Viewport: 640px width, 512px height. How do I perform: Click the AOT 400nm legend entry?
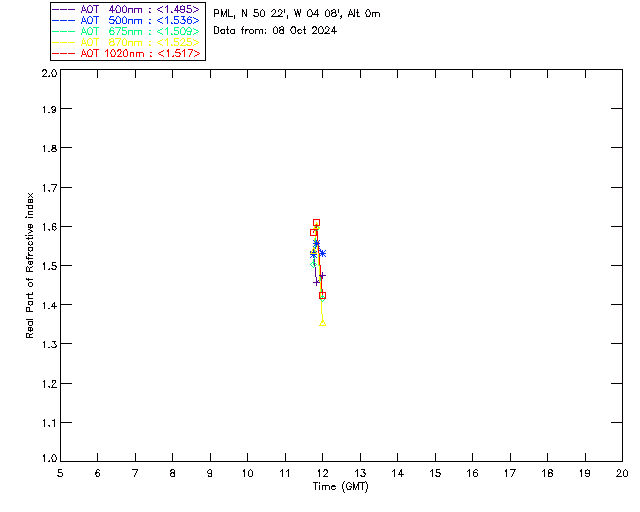tap(126, 9)
